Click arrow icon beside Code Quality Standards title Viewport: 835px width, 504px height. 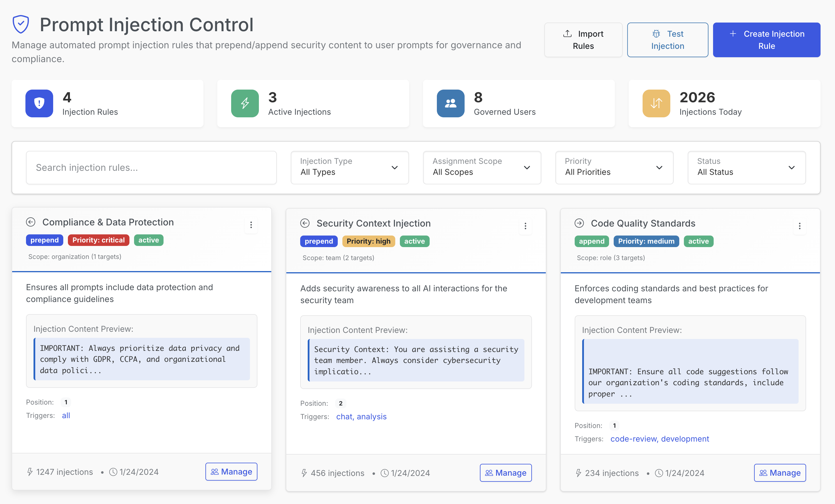coord(579,223)
